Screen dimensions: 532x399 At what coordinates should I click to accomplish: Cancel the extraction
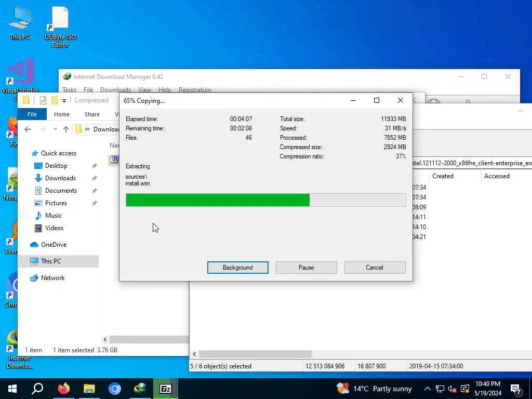pyautogui.click(x=375, y=268)
